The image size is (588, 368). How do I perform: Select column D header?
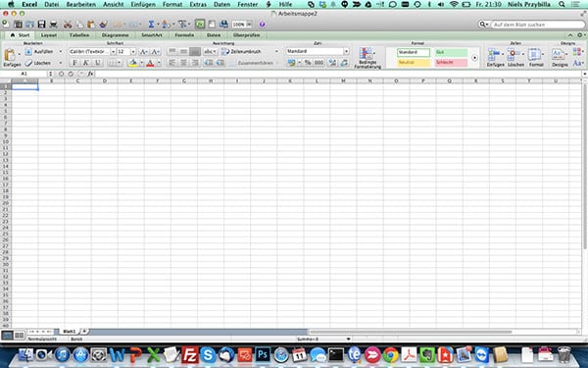coord(105,80)
